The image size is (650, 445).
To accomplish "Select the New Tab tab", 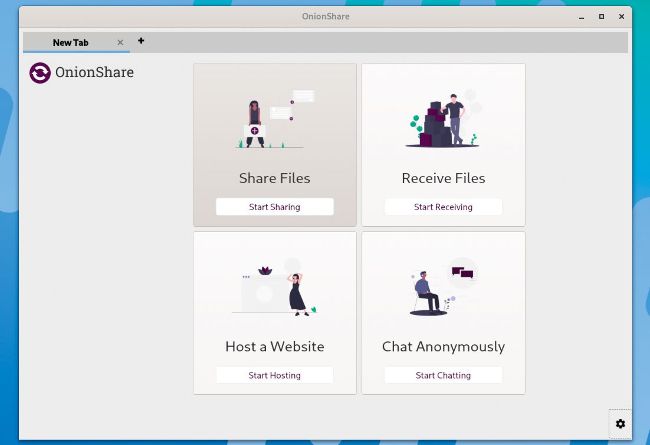I will (70, 43).
